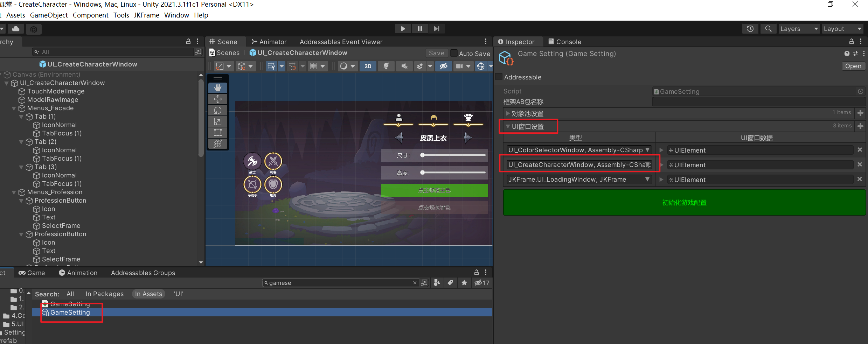Click the scene camera settings icon

click(459, 66)
